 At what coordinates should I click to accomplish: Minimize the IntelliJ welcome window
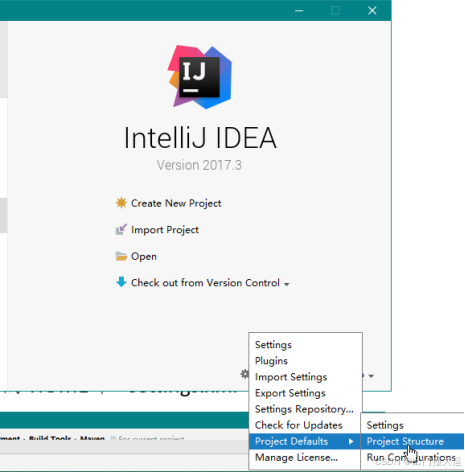(x=299, y=11)
